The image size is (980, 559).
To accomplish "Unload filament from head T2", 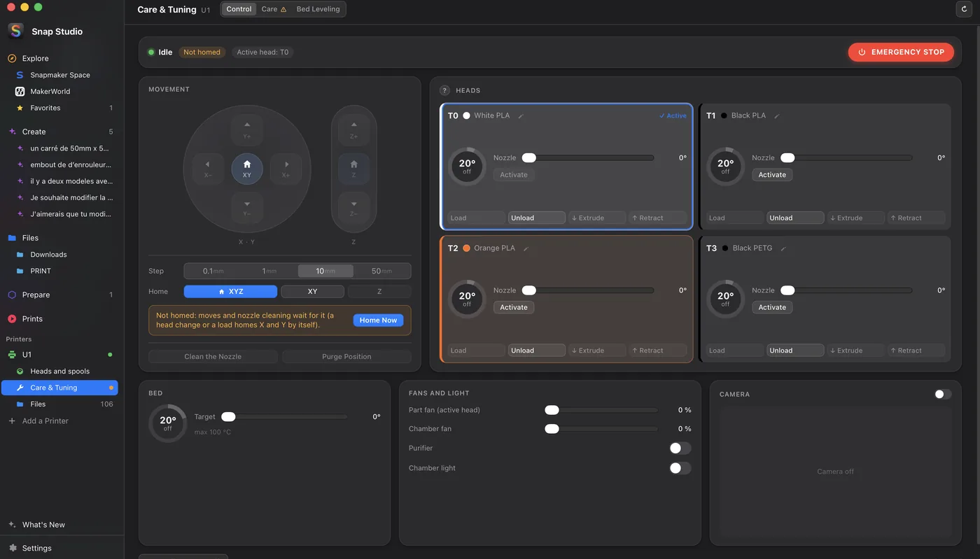I will pyautogui.click(x=536, y=351).
